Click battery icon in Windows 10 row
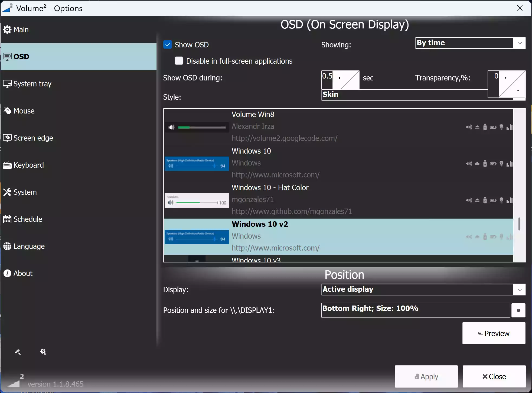Screen dimensions: 532x393 coord(493,164)
